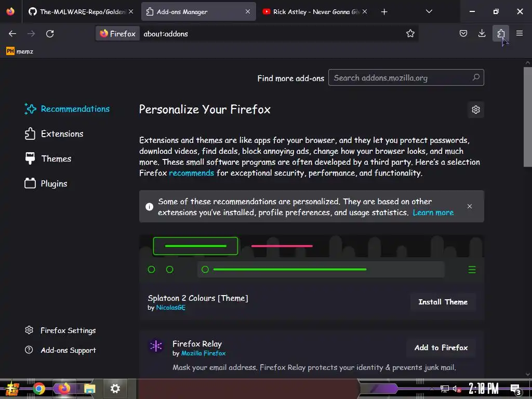Click the scrollbar down arrow
This screenshot has width=532, height=399.
[x=528, y=374]
